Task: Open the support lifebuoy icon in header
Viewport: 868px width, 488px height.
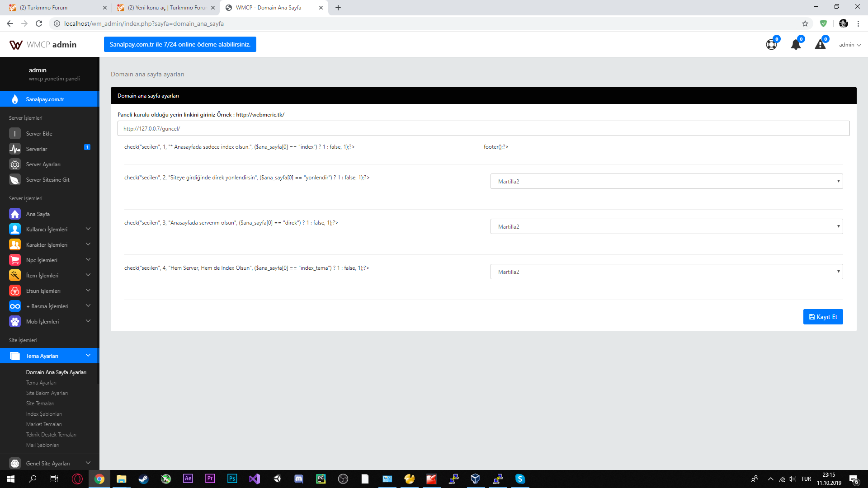Action: (x=771, y=45)
